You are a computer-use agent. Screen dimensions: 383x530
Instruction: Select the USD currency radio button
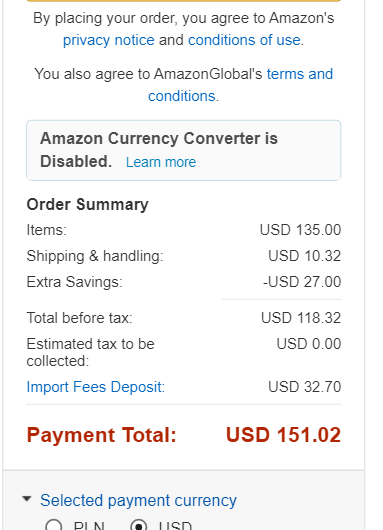139,526
